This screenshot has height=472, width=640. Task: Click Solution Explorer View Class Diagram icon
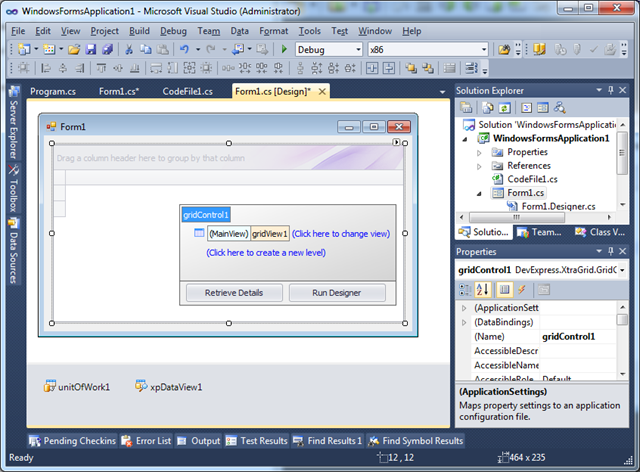[x=560, y=108]
